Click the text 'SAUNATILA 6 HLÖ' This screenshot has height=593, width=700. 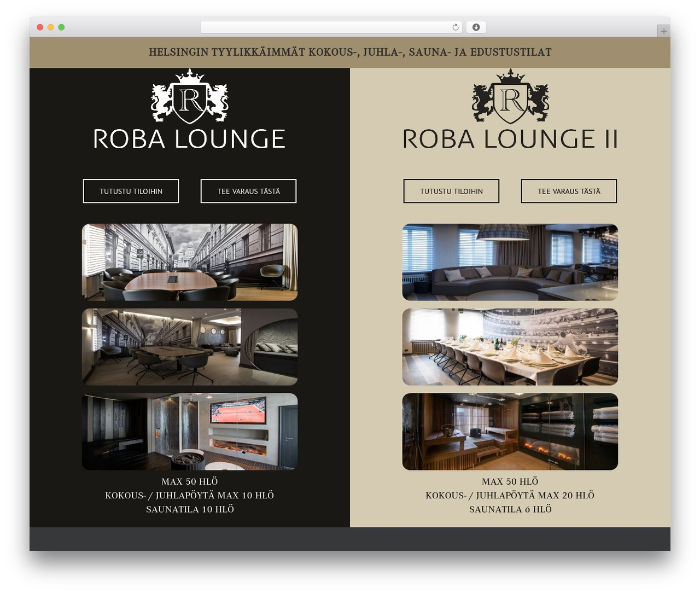(x=510, y=509)
